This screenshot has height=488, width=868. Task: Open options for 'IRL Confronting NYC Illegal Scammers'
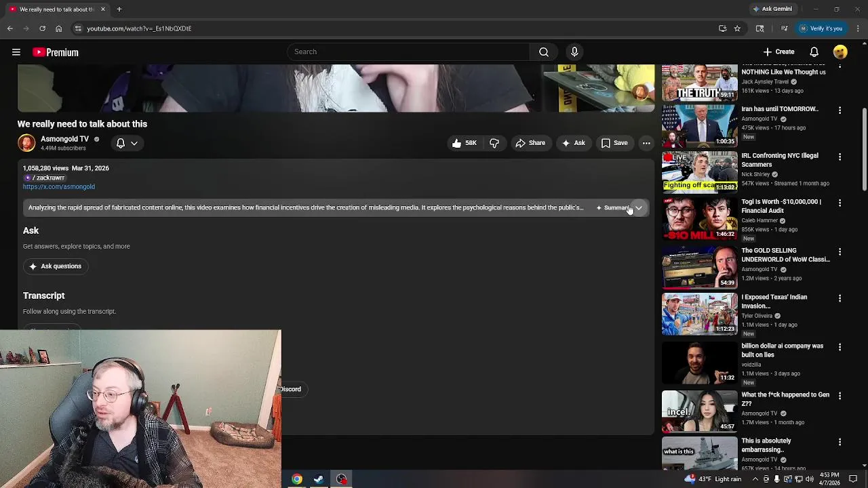click(x=840, y=157)
